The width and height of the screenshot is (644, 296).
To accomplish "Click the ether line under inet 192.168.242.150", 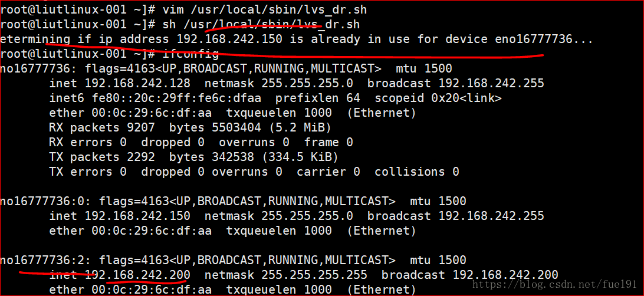I will click(x=232, y=231).
